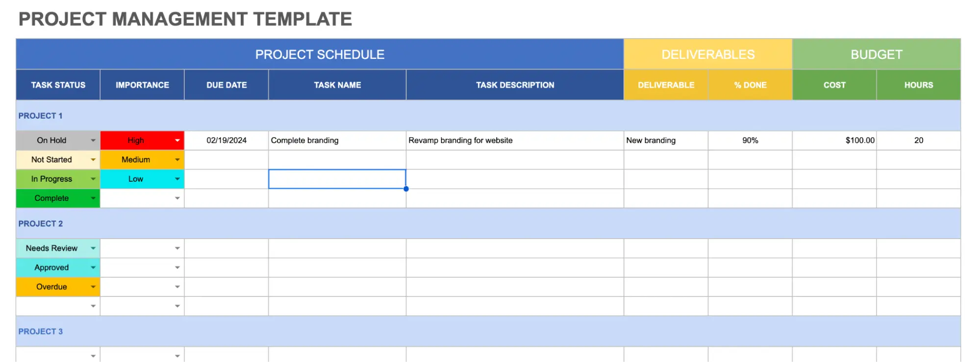
Task: Open the Medium importance selector
Action: click(x=177, y=159)
